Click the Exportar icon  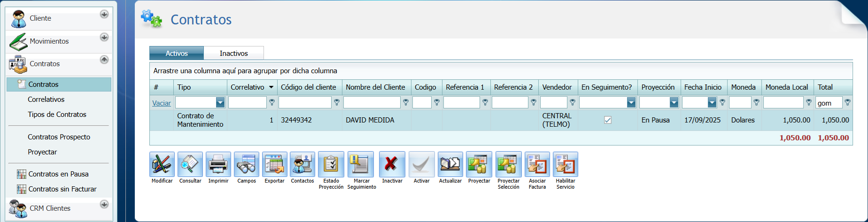[274, 164]
